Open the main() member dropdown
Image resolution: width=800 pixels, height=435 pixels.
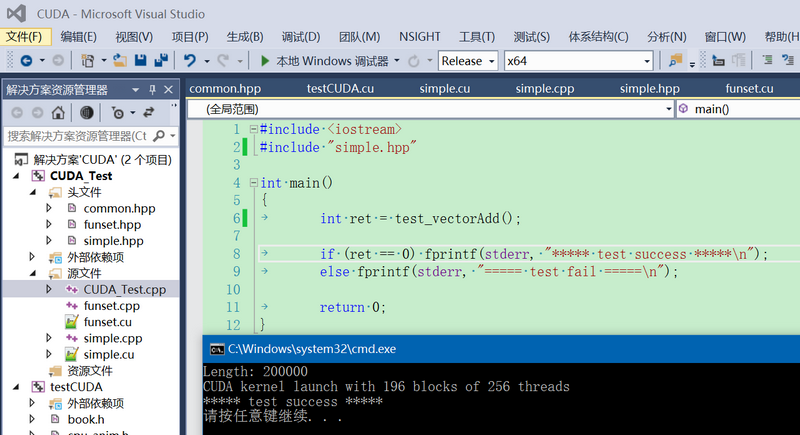(x=738, y=109)
